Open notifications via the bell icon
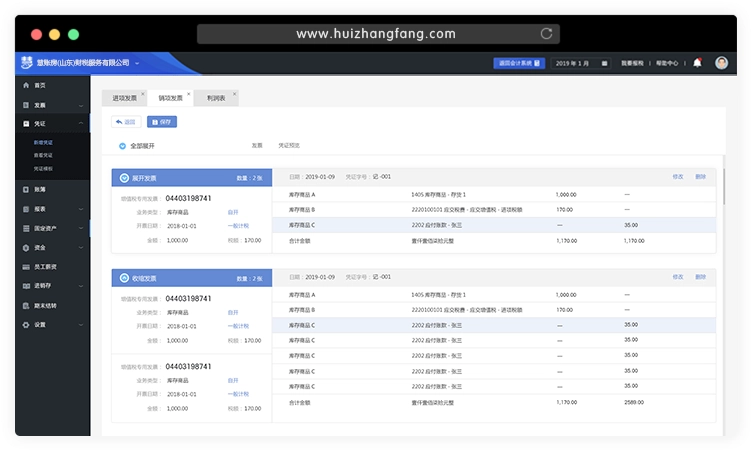This screenshot has height=451, width=752. click(x=697, y=63)
